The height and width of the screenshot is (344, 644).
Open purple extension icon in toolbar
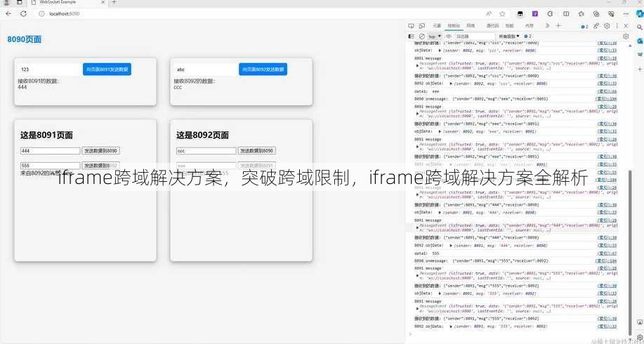(x=534, y=13)
